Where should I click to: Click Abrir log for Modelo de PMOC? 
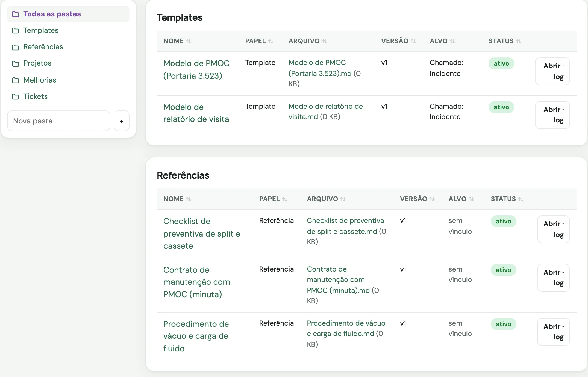[x=552, y=71]
